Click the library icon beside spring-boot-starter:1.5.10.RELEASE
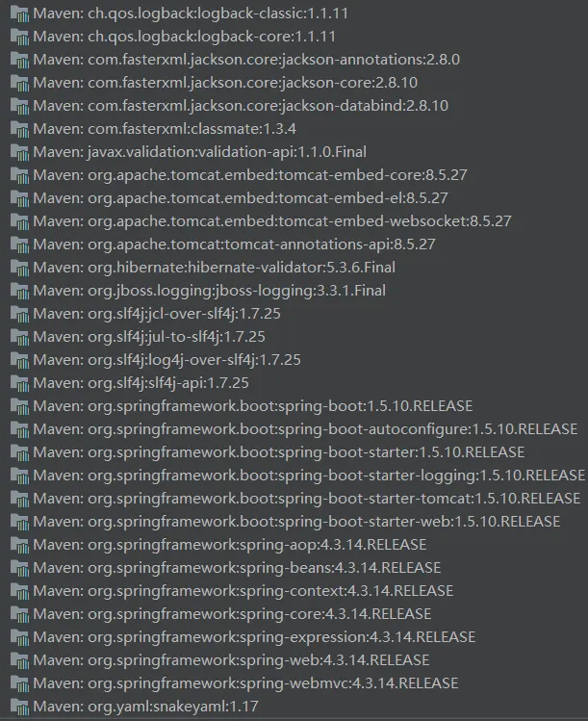588x721 pixels. pos(19,452)
